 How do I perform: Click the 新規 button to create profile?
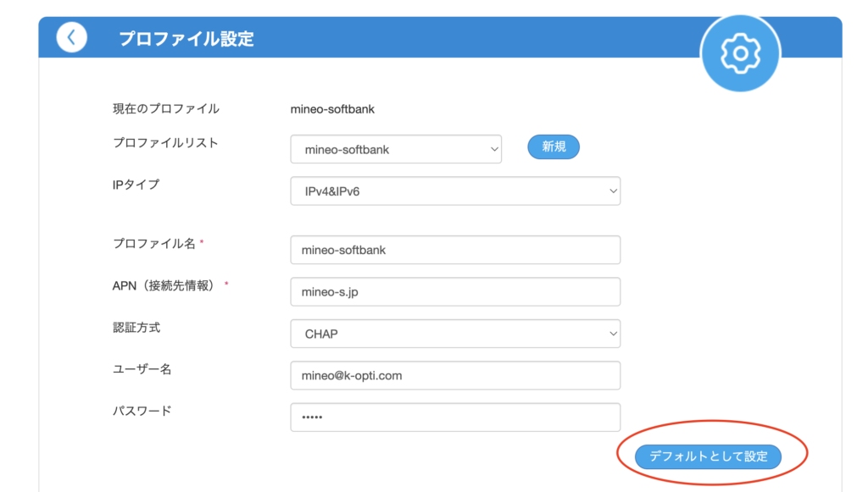[x=553, y=147]
